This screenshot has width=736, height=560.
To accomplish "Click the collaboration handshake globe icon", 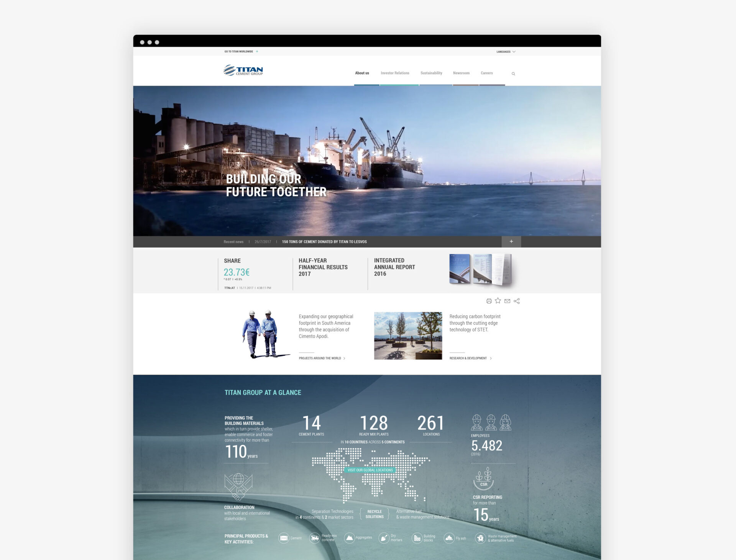I will [x=238, y=486].
